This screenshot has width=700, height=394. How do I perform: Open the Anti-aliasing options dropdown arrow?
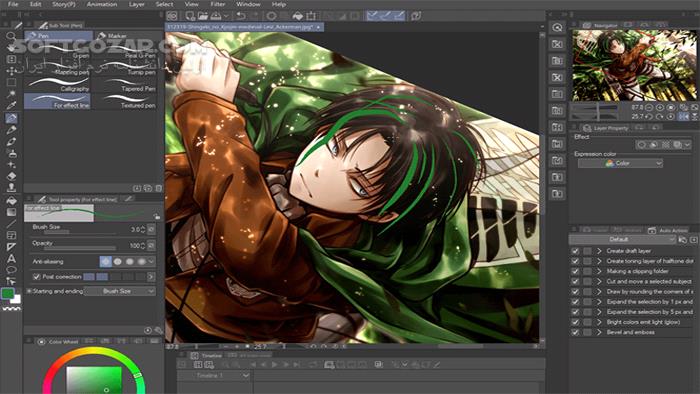pos(151,261)
